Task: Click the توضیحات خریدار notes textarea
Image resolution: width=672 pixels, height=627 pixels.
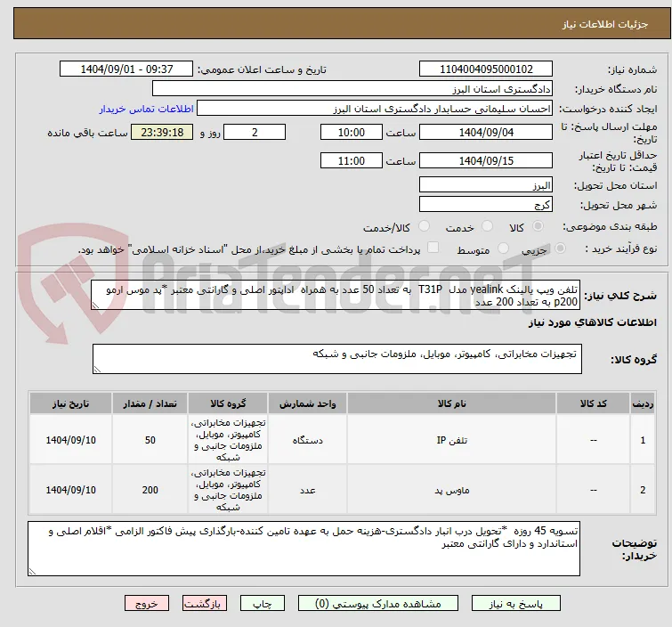Action: (304, 549)
